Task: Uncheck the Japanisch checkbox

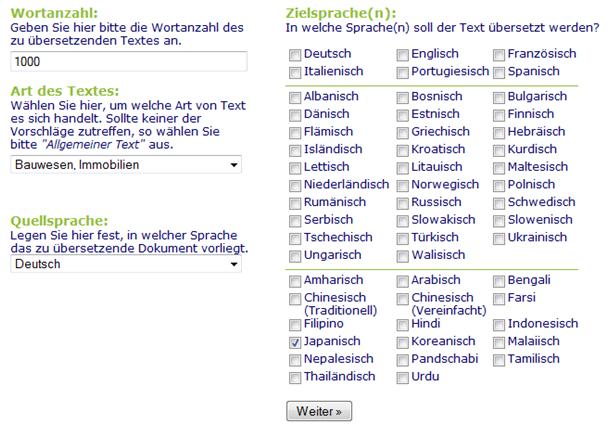Action: [295, 343]
